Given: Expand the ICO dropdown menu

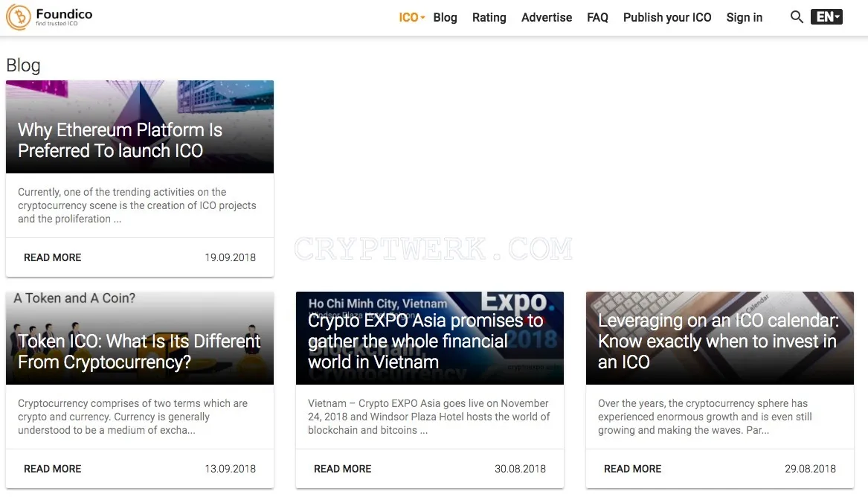Looking at the screenshot, I should pyautogui.click(x=412, y=18).
